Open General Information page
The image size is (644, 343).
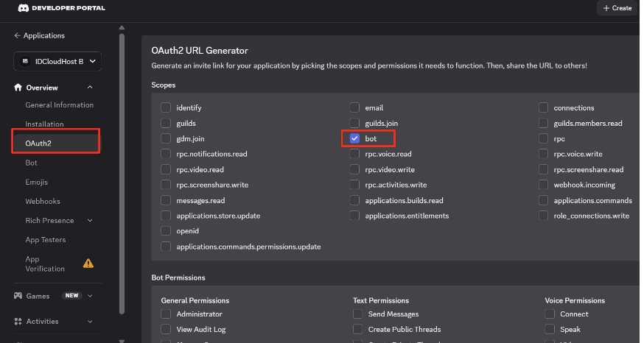coord(60,105)
